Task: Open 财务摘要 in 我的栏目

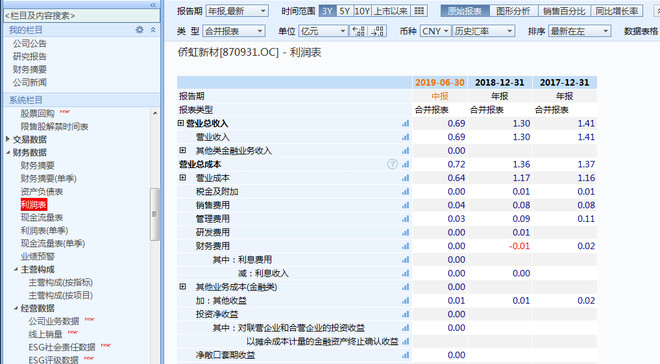Action: (29, 69)
